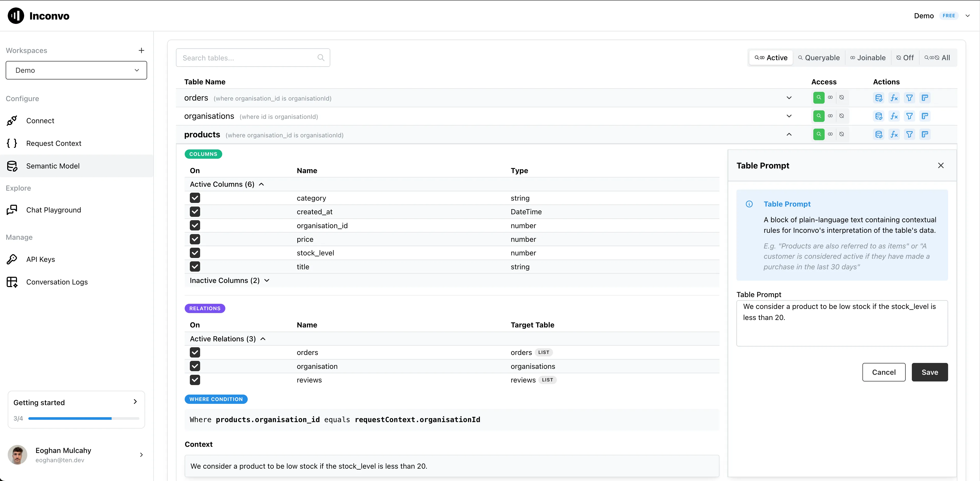Screen dimensions: 980x481
Task: Switch to the Queryable filter tab
Action: [819, 58]
